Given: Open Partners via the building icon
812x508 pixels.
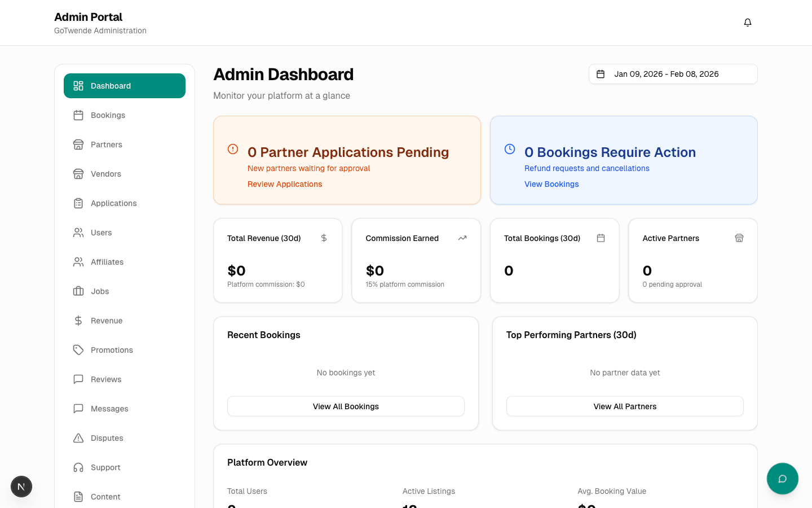Looking at the screenshot, I should tap(78, 144).
